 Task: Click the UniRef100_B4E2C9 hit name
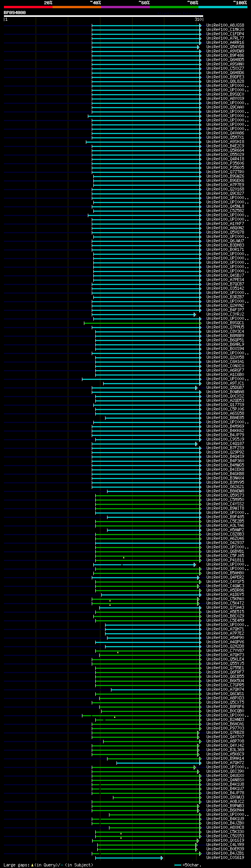coord(225,146)
